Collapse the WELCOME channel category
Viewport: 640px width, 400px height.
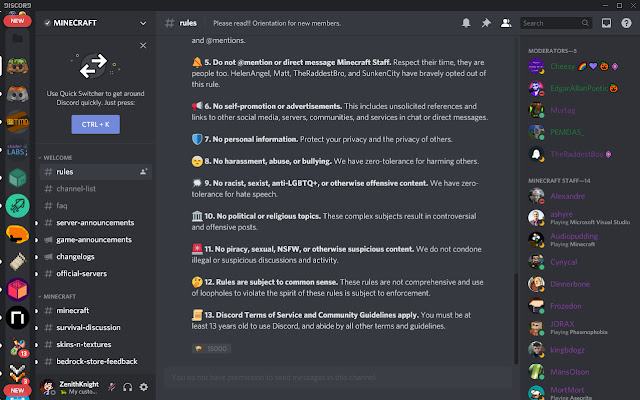60,157
